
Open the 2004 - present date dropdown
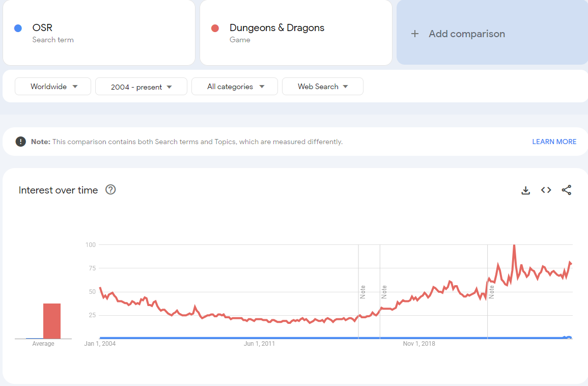tap(141, 87)
